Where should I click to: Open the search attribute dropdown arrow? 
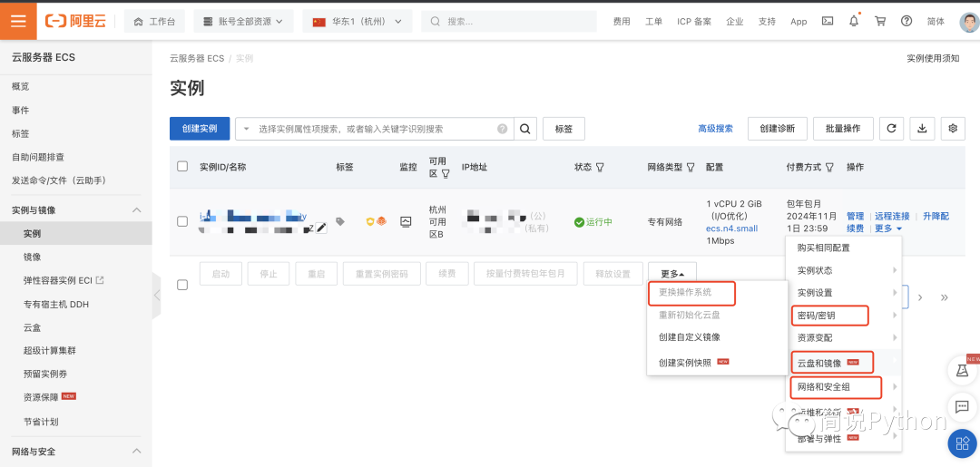pyautogui.click(x=246, y=129)
